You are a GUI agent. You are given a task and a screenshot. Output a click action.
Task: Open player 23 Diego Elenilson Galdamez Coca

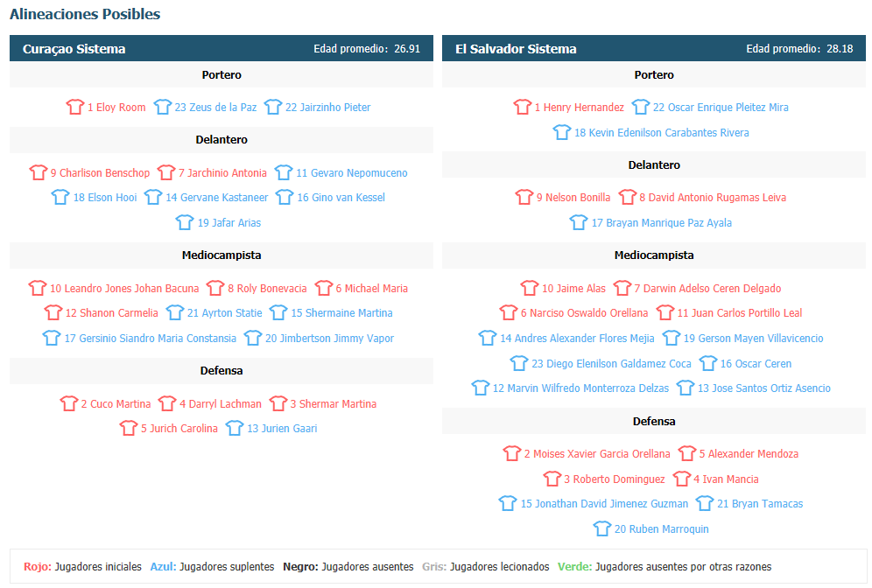tap(611, 364)
